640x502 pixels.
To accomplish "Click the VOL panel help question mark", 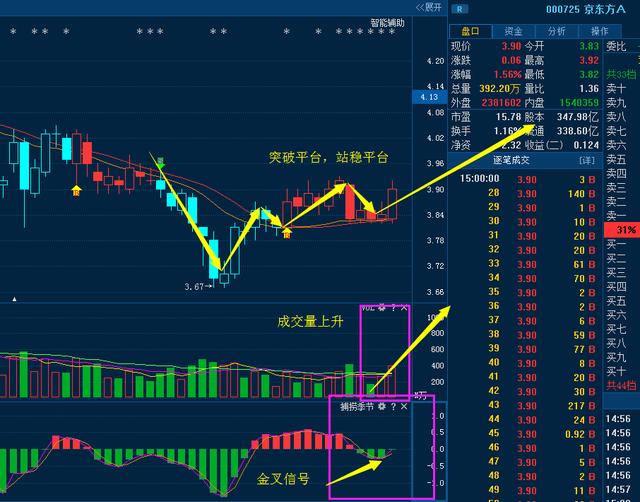I will pos(393,307).
